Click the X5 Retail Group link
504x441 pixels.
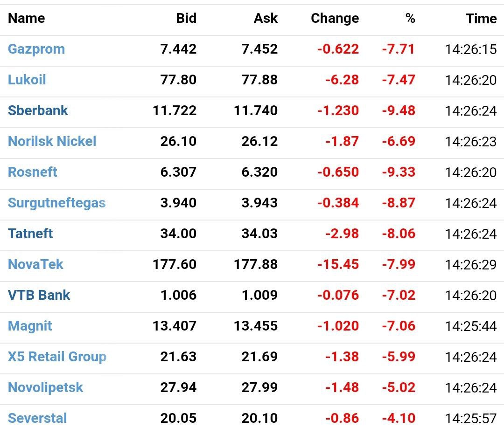(57, 357)
